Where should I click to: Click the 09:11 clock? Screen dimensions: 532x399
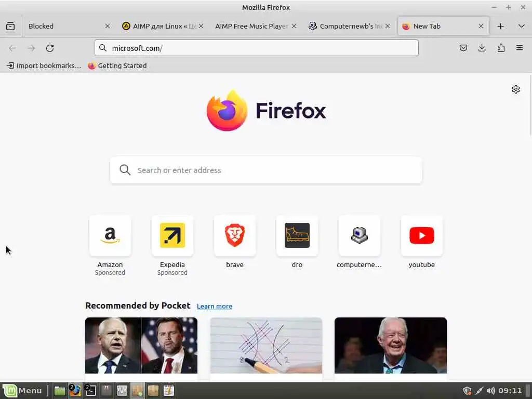(510, 391)
